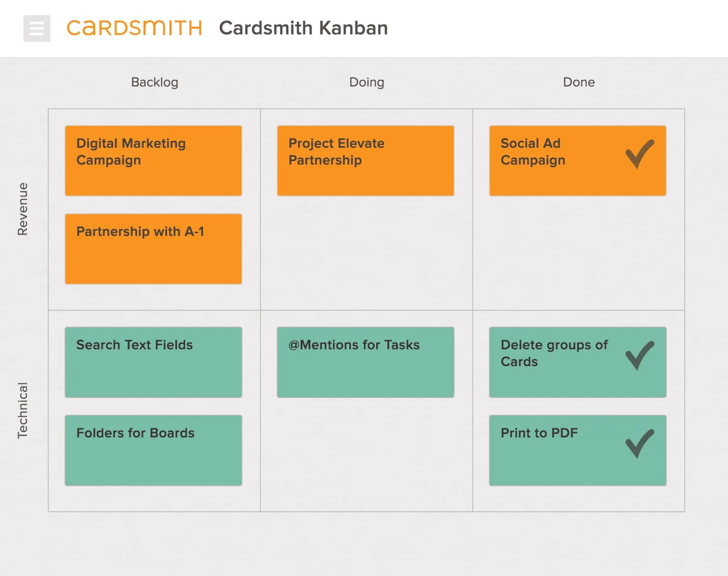The height and width of the screenshot is (576, 728).
Task: Select the orange Digital Marketing Campaign card
Action: click(153, 160)
